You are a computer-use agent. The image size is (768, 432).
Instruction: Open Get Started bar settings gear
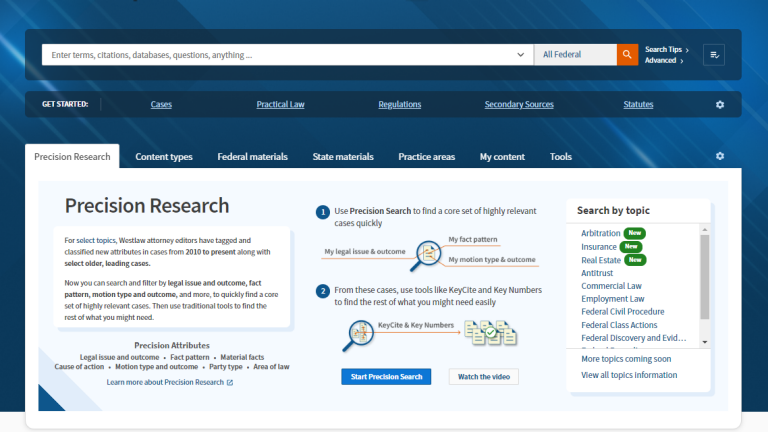click(x=719, y=105)
